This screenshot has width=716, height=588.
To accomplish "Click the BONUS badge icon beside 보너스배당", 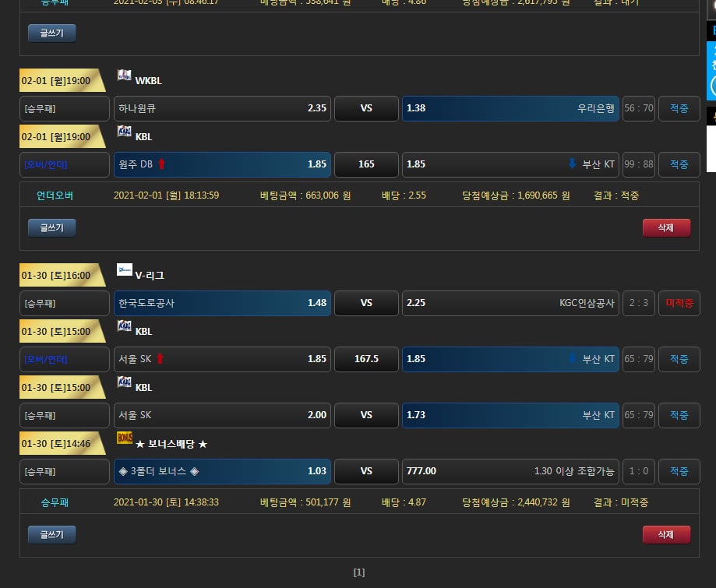I will [124, 438].
